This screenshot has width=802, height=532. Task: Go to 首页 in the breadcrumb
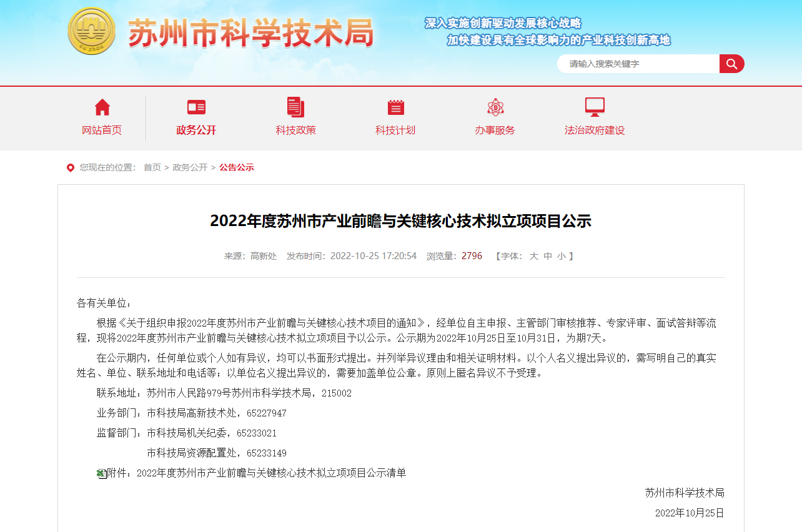pos(152,167)
